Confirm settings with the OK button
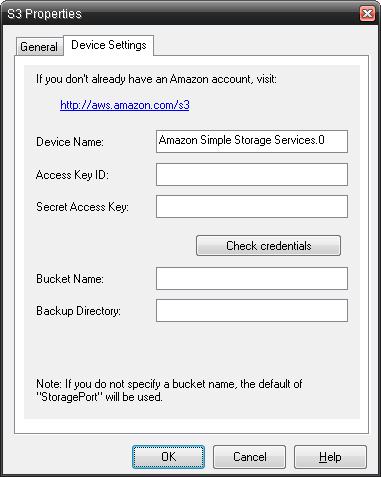 [168, 457]
